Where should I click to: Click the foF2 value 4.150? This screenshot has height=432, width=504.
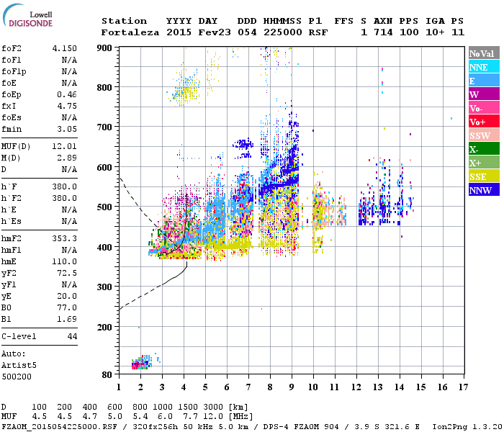coord(65,48)
